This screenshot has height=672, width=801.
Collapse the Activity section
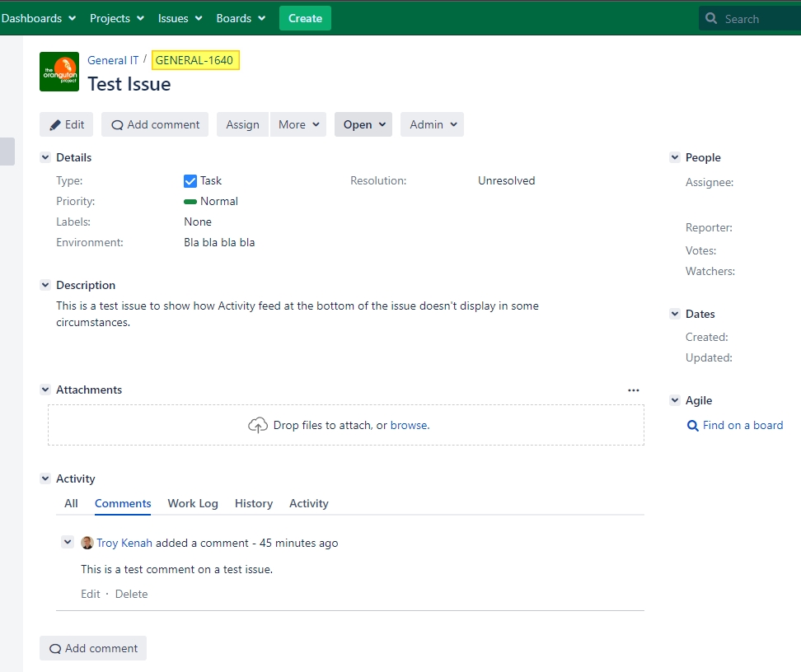coord(45,478)
